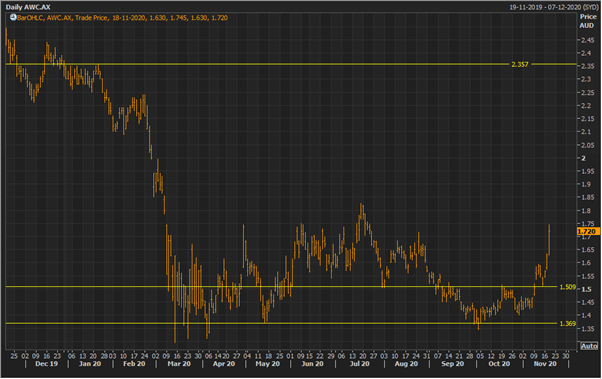Click the 1.4 price axis value
602x379 pixels.
coord(586,316)
